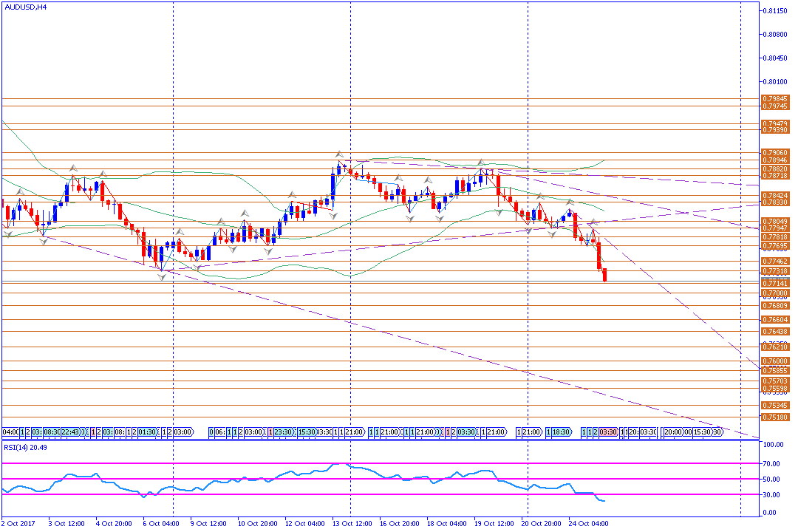Viewport: 798px width, 532px height.
Task: Choose the 0.78049 horizontal level label
Action: [x=775, y=222]
